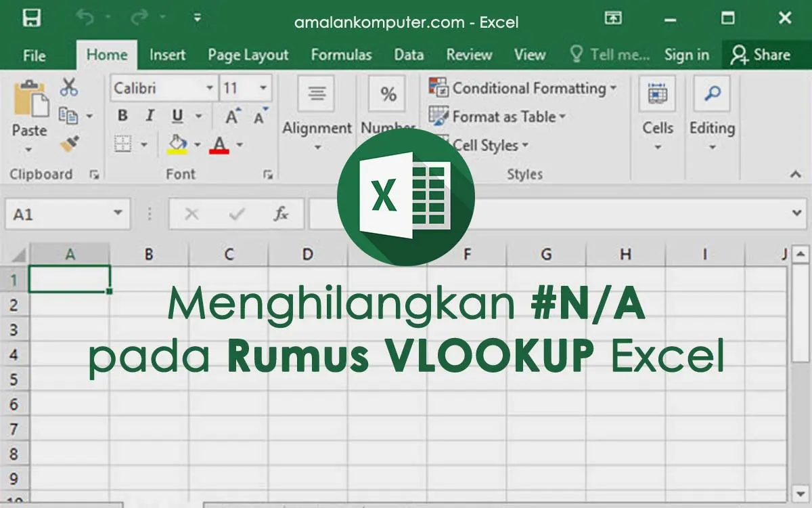Image resolution: width=812 pixels, height=508 pixels.
Task: Click the Tell me search box
Action: [x=610, y=55]
